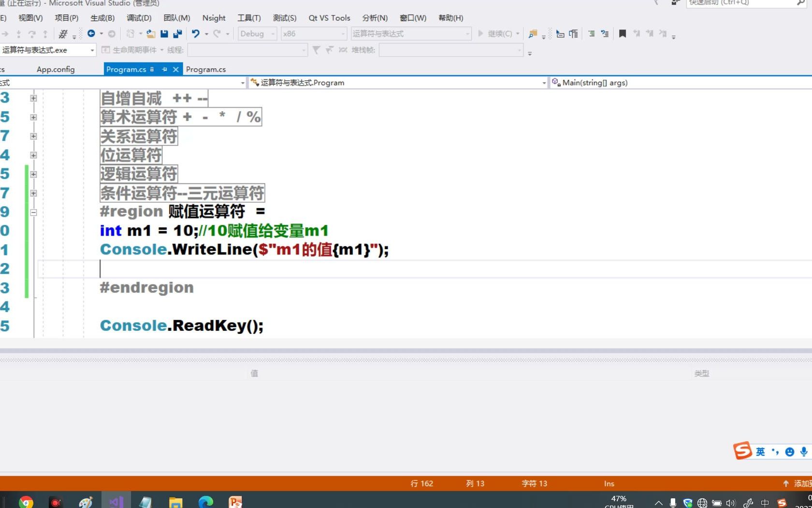Click the 添加 source control button
The image size is (812, 508).
[797, 483]
